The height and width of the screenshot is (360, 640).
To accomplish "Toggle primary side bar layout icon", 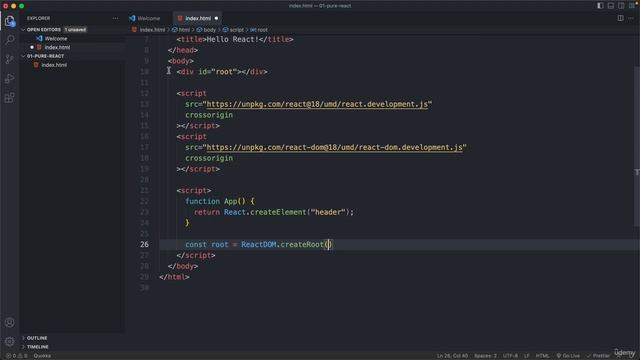I will [600, 6].
